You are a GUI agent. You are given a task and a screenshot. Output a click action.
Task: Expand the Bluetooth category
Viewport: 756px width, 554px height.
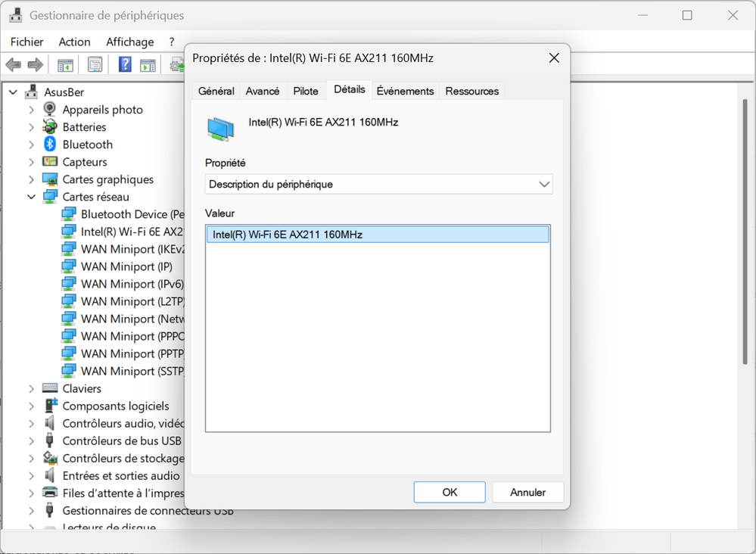(31, 144)
